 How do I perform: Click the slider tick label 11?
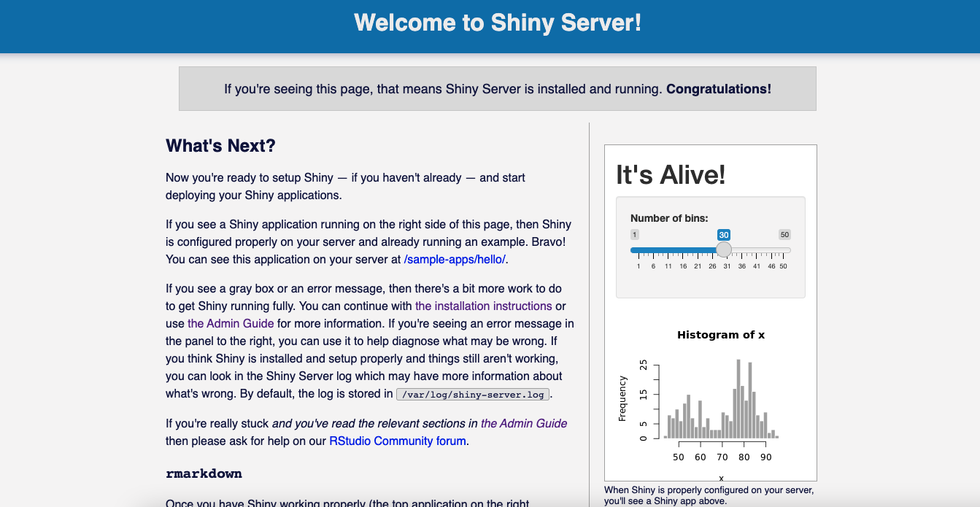(668, 266)
